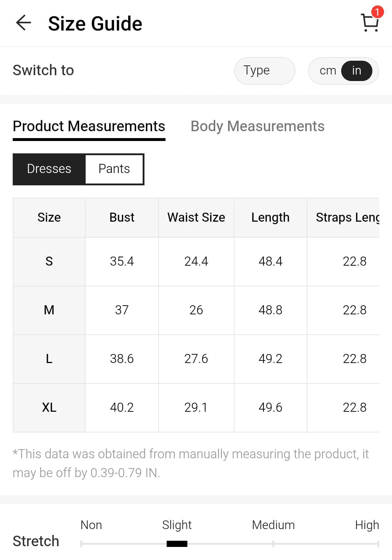Click the Straps Length column header
The height and width of the screenshot is (560, 392).
point(347,217)
